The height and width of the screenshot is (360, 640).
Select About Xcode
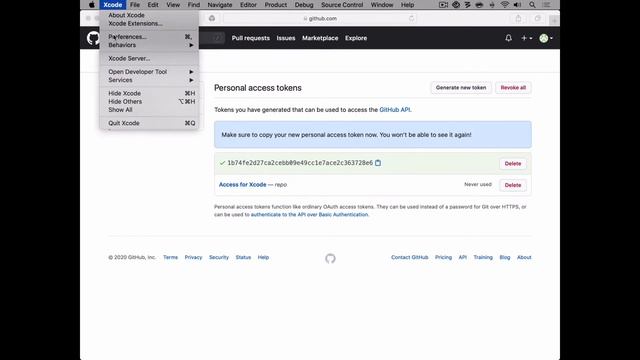pyautogui.click(x=149, y=15)
